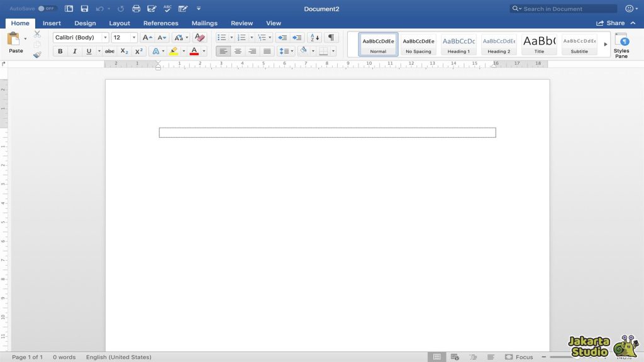644x362 pixels.
Task: Click the Clear Formatting eraser icon
Action: coord(199,38)
